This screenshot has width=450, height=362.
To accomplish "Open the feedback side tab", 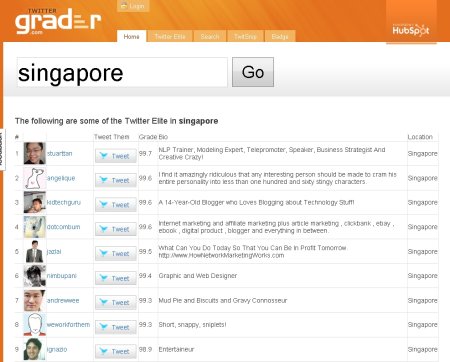I will click(2, 149).
